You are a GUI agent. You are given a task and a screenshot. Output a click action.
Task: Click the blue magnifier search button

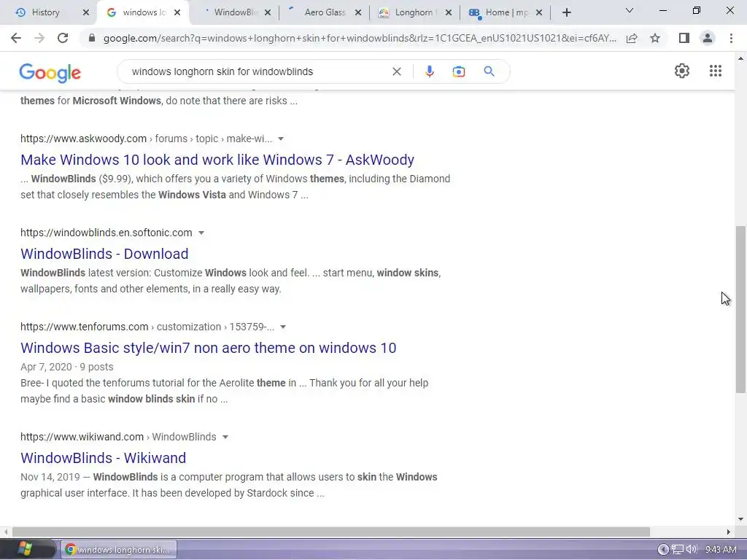489,71
